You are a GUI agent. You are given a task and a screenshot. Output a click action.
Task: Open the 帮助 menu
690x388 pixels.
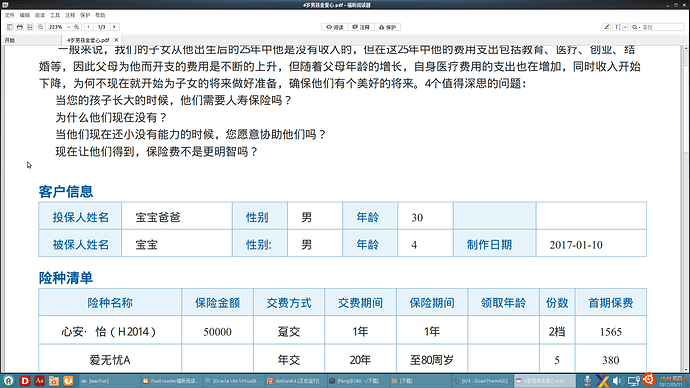(x=100, y=15)
